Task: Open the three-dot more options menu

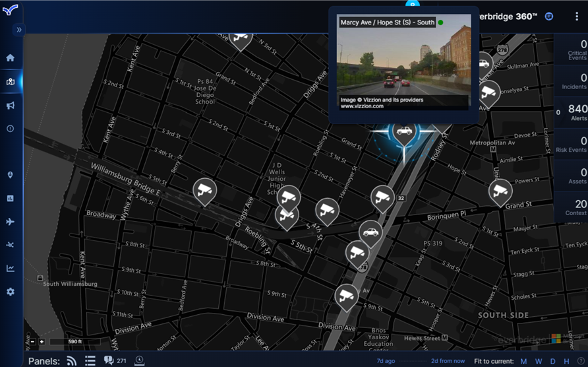Action: tap(577, 17)
